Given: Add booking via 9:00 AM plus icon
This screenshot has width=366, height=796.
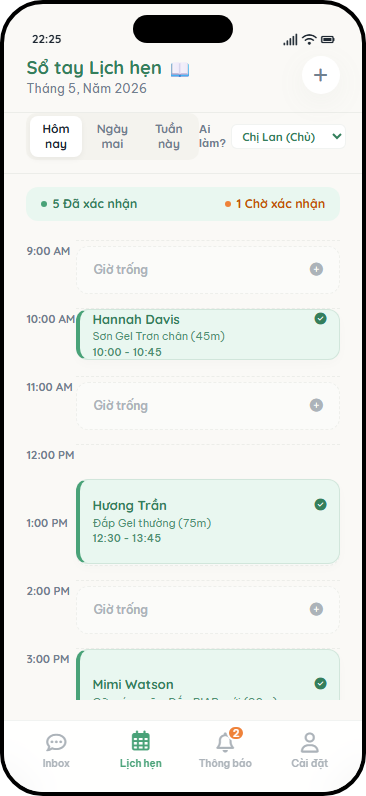Looking at the screenshot, I should click(x=316, y=270).
